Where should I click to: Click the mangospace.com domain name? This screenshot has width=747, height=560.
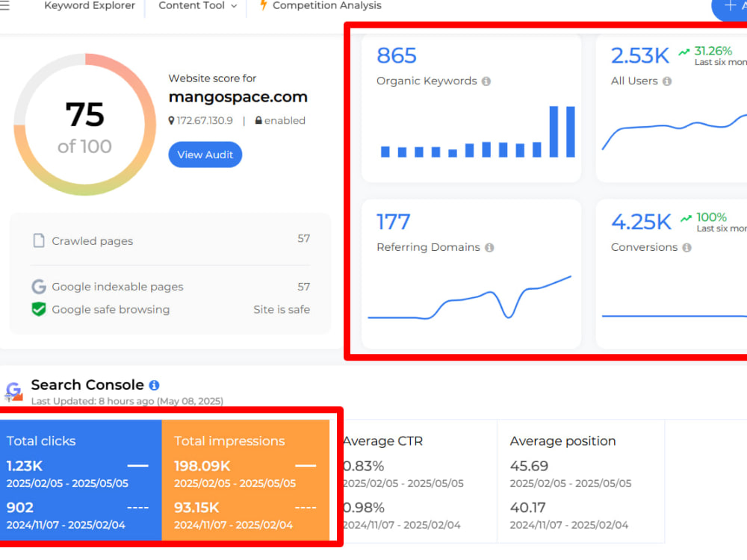[238, 96]
